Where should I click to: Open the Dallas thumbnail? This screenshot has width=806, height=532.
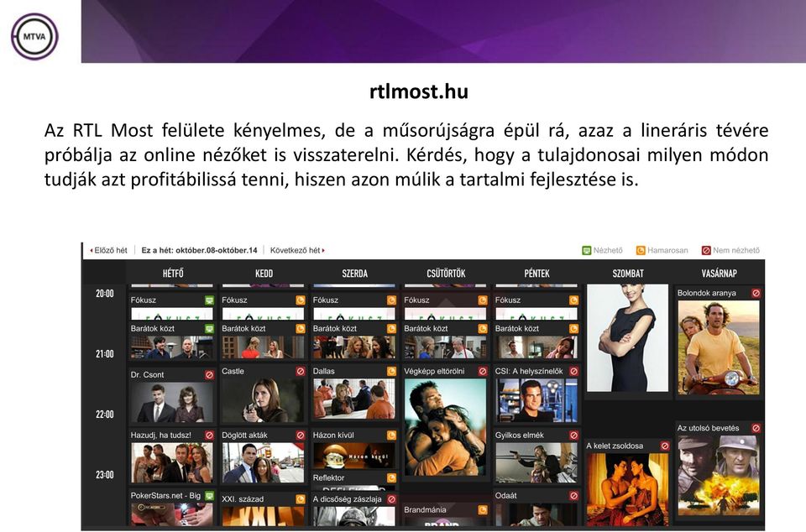click(353, 399)
